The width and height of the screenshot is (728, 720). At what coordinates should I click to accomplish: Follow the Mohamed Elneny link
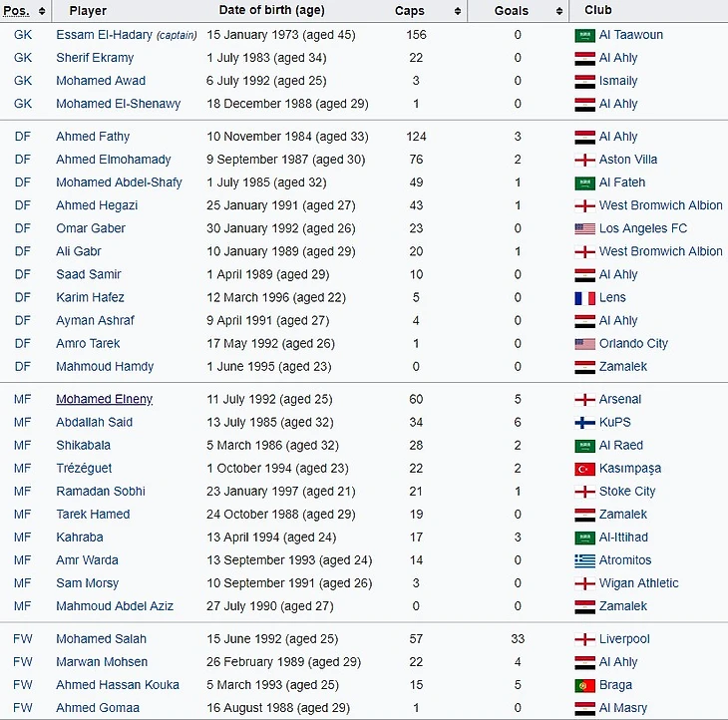(104, 399)
